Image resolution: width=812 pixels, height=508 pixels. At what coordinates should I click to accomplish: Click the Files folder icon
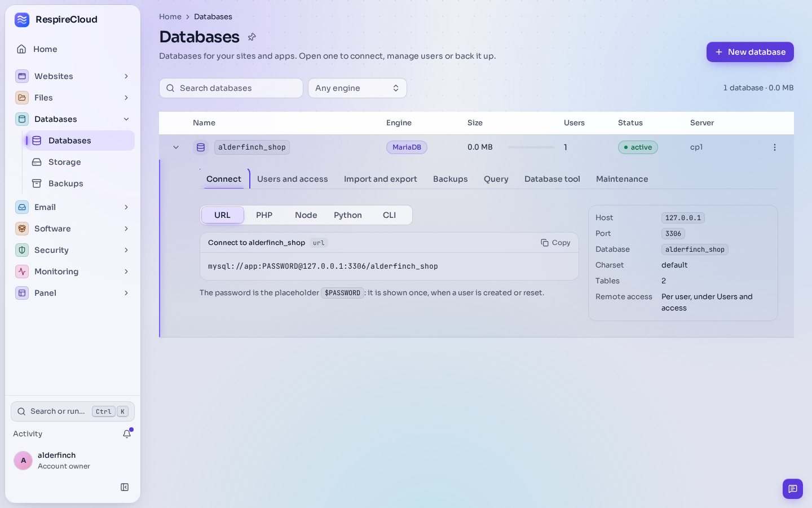[x=22, y=98]
